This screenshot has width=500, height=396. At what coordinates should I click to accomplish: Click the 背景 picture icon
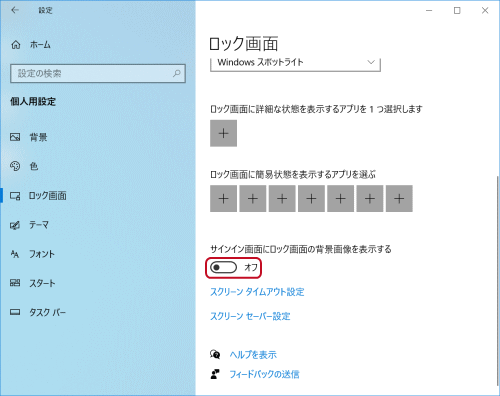click(15, 137)
